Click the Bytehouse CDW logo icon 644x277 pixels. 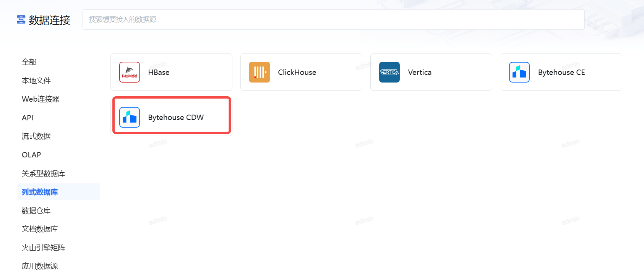click(130, 117)
